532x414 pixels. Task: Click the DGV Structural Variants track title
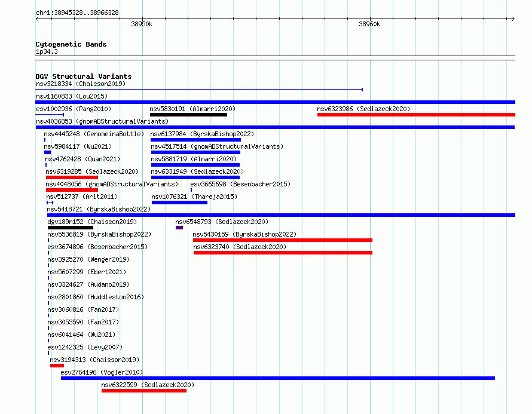(84, 76)
